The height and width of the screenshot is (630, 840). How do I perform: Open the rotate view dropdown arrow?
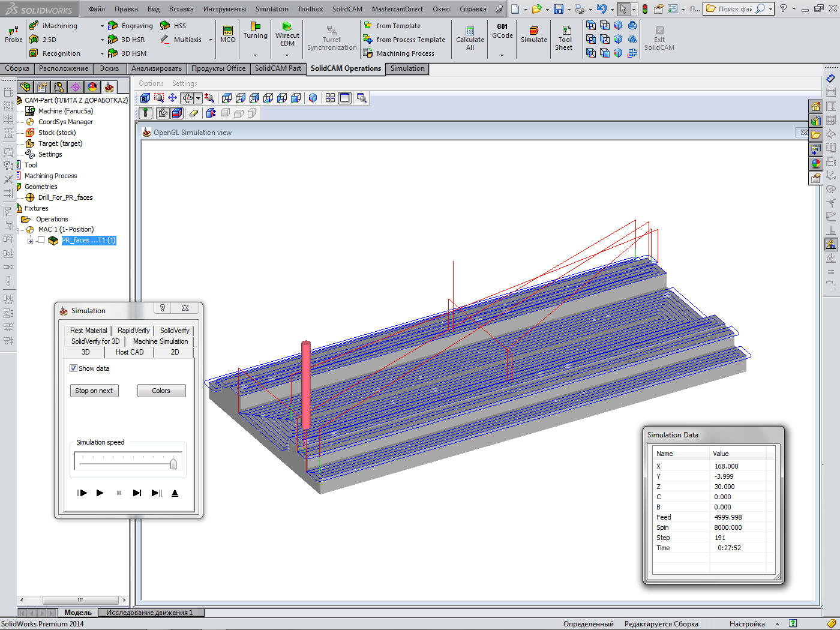(x=197, y=98)
